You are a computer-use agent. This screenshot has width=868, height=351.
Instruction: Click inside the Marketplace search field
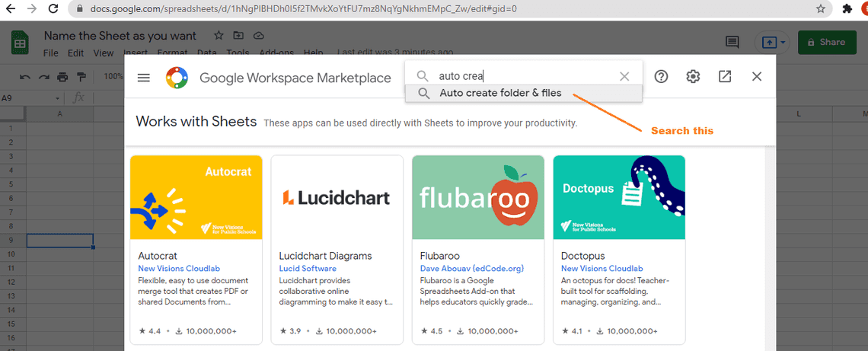[x=525, y=76]
